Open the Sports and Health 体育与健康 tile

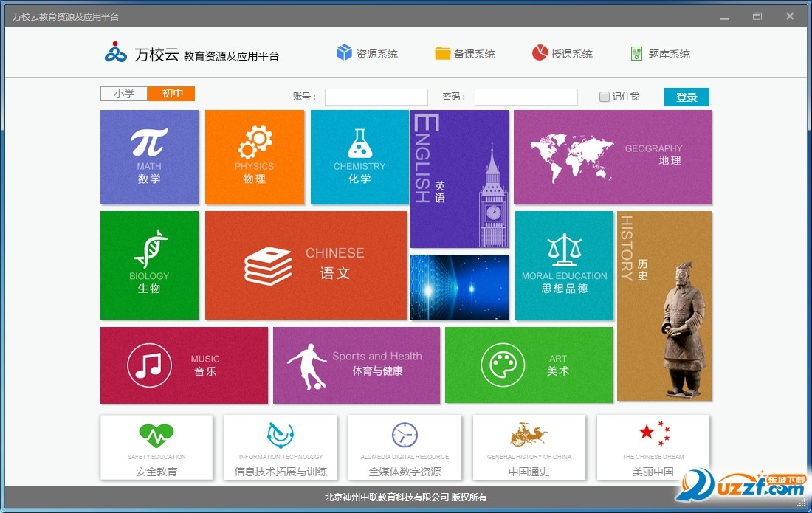(357, 365)
